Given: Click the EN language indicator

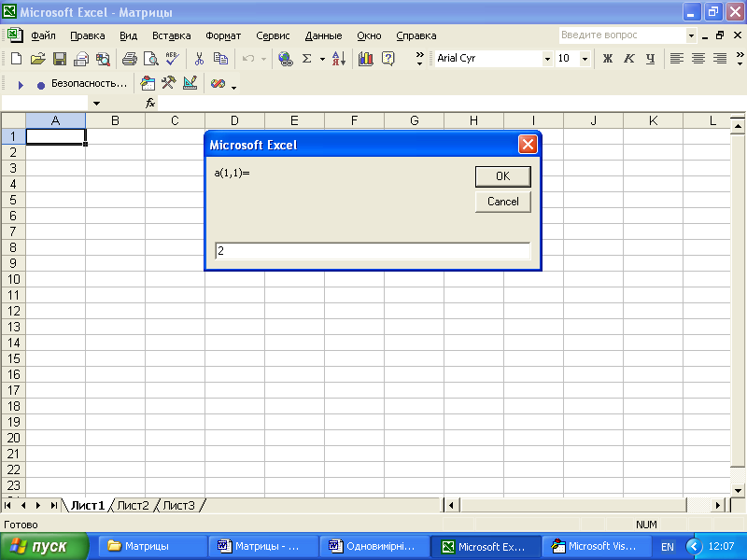Looking at the screenshot, I should [668, 547].
